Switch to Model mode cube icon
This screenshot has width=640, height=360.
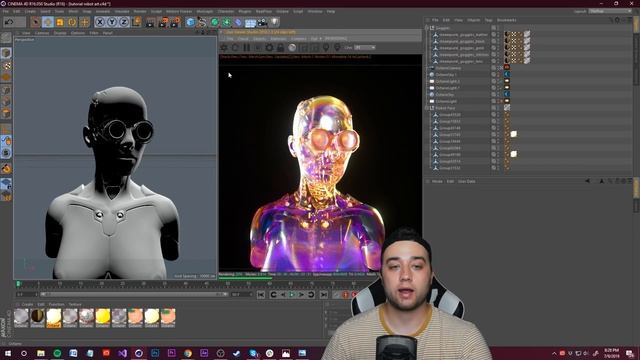tap(6, 53)
